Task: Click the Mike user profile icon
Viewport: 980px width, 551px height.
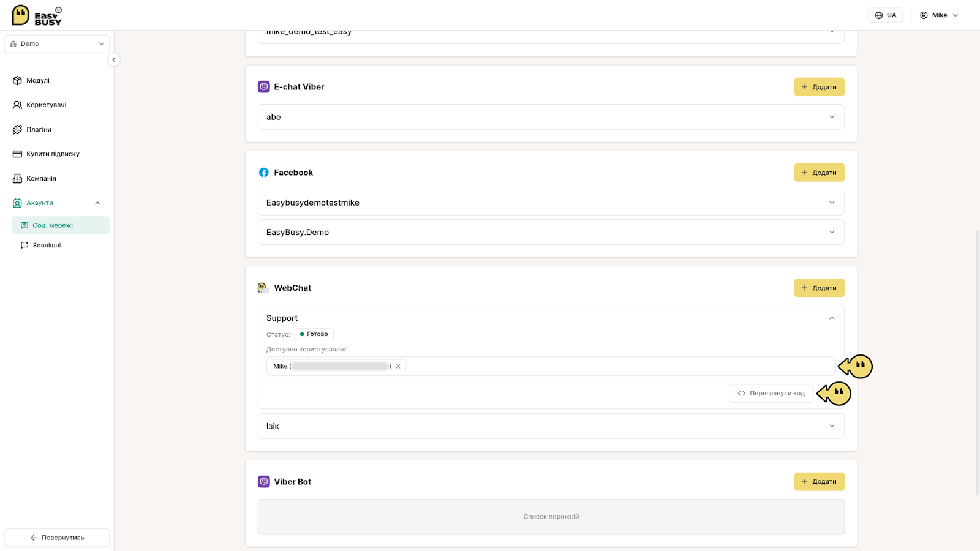Action: [x=924, y=15]
